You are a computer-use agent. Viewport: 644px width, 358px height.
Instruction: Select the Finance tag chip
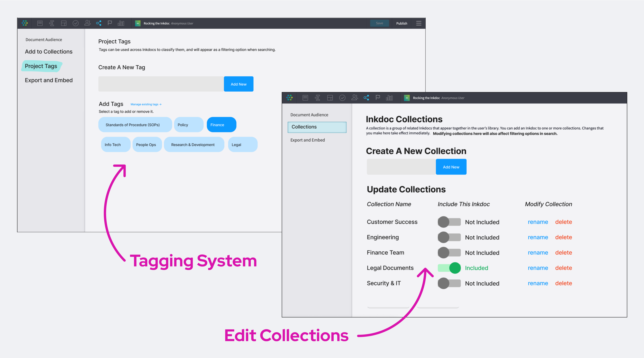[221, 125]
